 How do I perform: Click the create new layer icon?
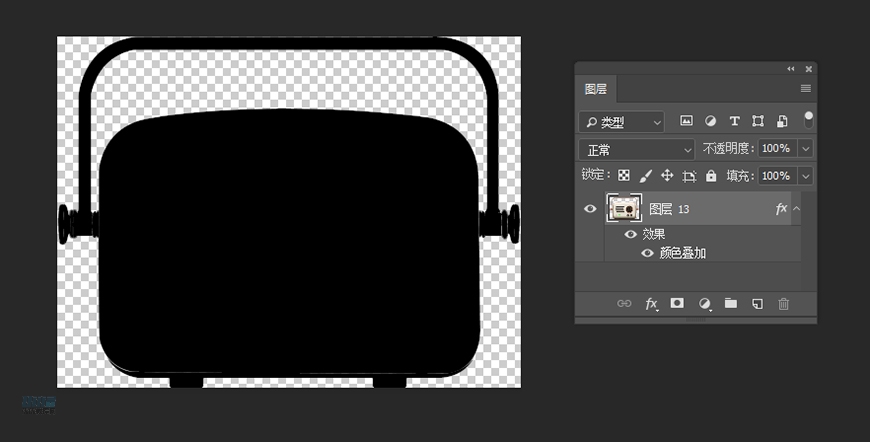pyautogui.click(x=757, y=303)
